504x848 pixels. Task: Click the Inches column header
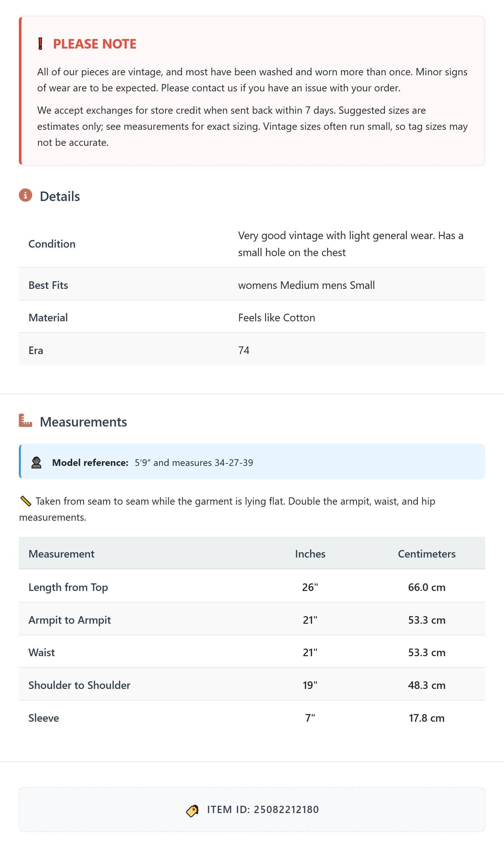[310, 554]
